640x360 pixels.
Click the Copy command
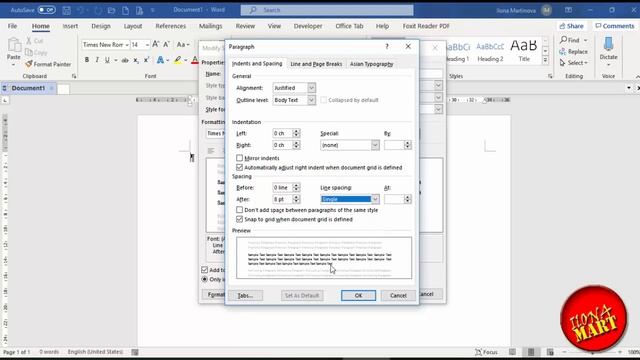coord(36,52)
